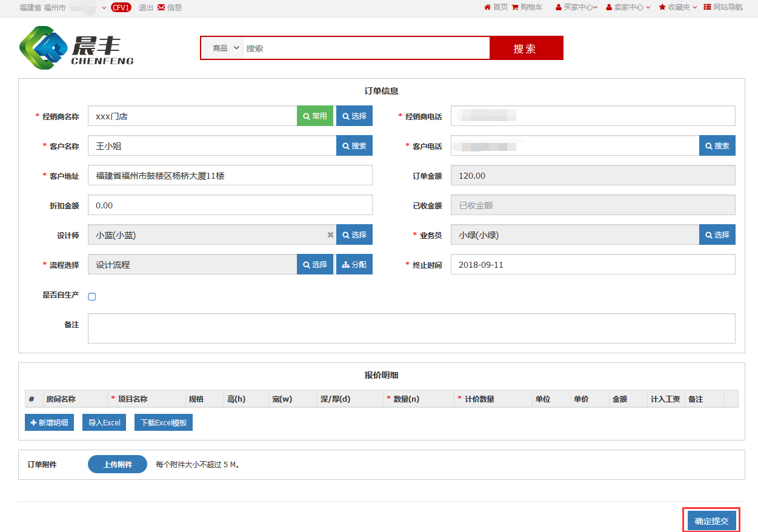758x532 pixels.
Task: Expand the 收藏夹 menu
Action: [x=678, y=7]
